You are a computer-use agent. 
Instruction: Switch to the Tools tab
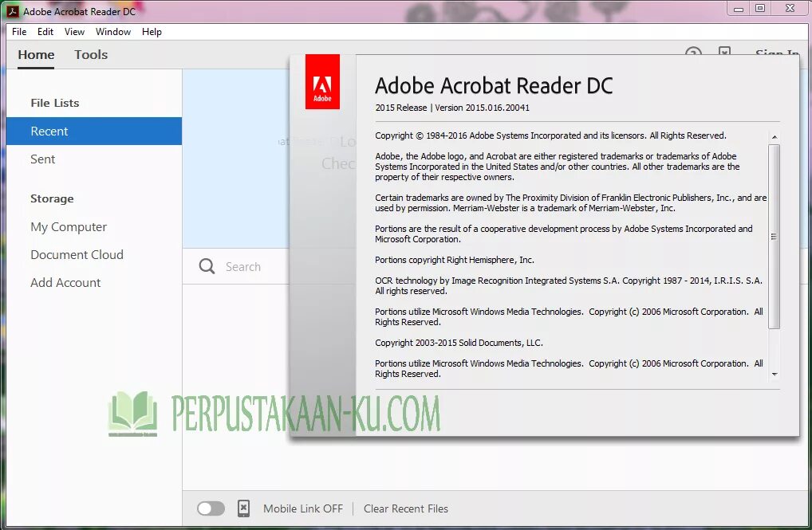[x=91, y=55]
